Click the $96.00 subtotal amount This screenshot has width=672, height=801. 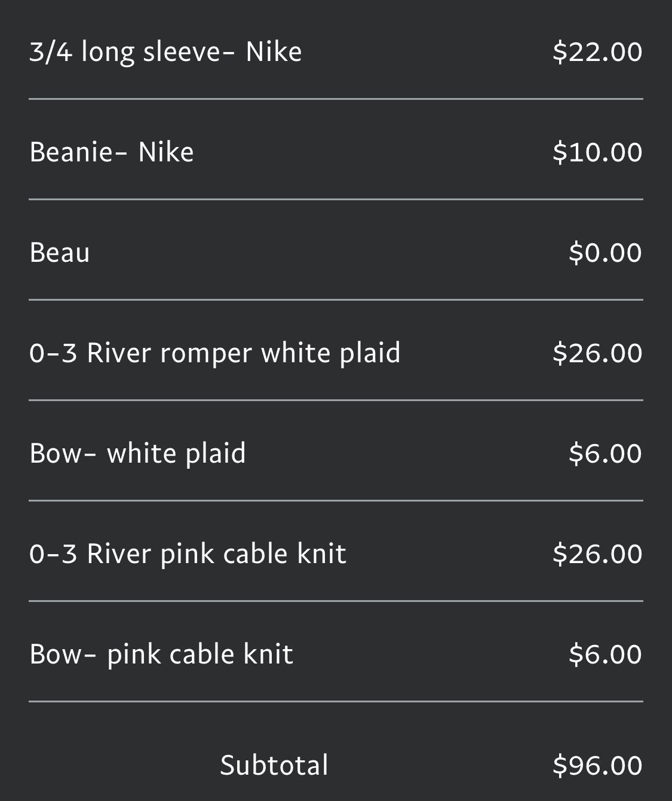[597, 765]
